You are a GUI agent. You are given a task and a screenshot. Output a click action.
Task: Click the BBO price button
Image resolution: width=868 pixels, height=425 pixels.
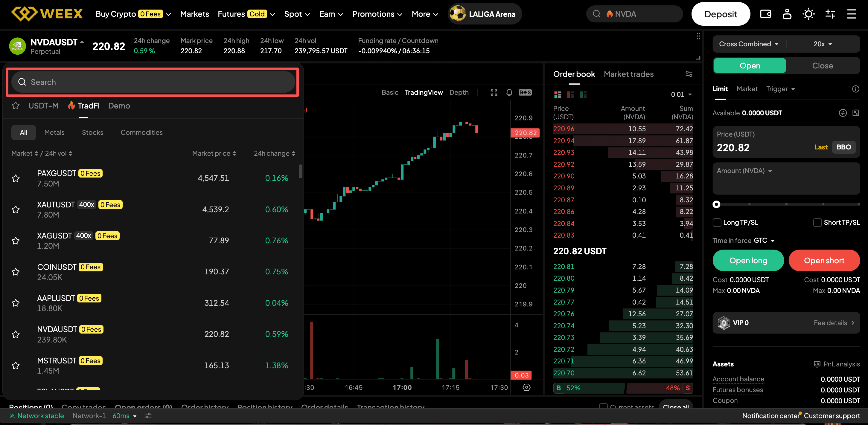[843, 147]
